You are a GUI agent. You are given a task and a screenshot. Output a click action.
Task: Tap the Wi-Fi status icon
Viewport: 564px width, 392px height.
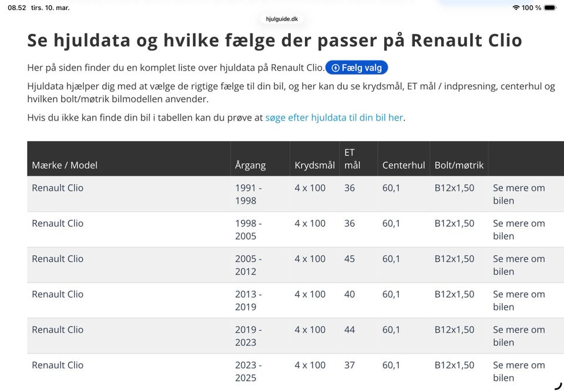[516, 8]
